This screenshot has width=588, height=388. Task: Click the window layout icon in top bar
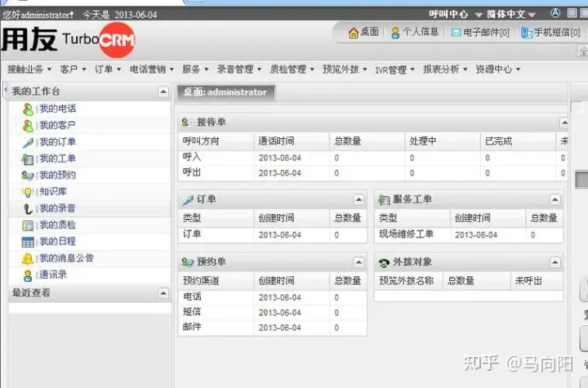pos(572,13)
